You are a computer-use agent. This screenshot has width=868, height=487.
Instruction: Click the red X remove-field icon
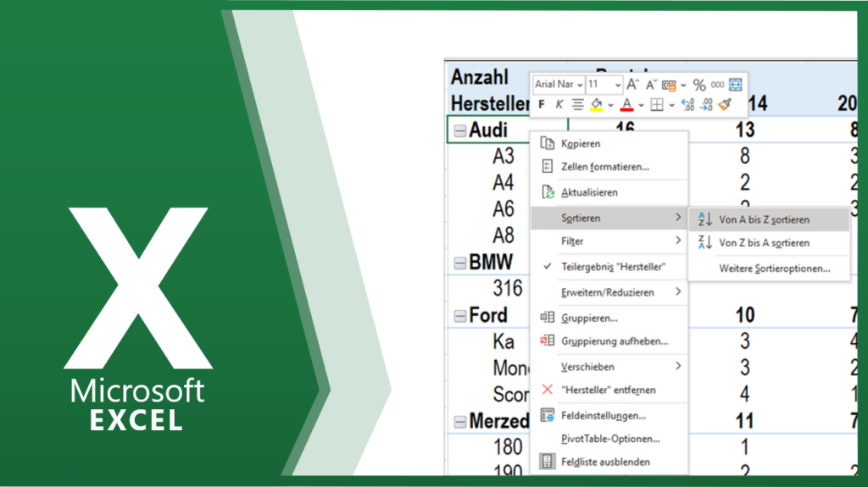click(547, 390)
